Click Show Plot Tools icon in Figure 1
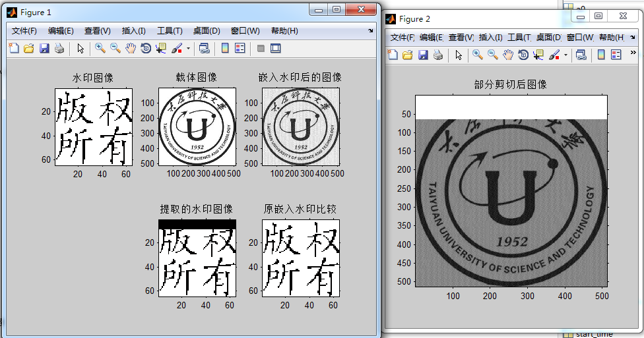This screenshot has width=644, height=338. coord(276,48)
